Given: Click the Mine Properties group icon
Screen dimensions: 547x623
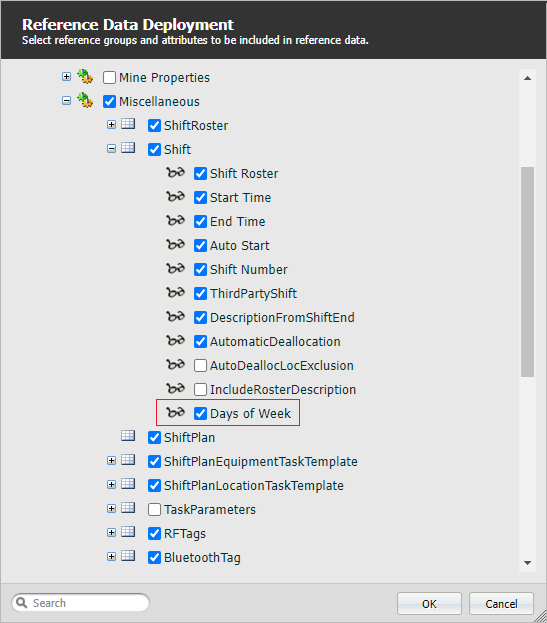Looking at the screenshot, I should click(x=85, y=77).
